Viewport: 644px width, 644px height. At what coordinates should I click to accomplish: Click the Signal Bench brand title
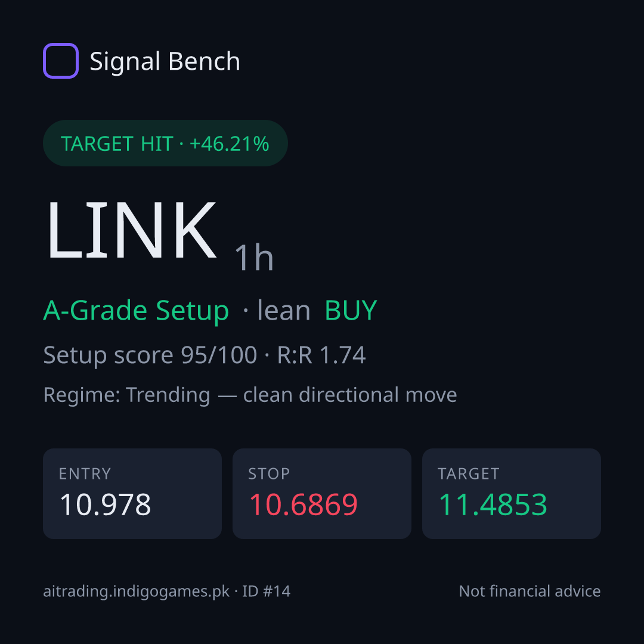tap(165, 61)
